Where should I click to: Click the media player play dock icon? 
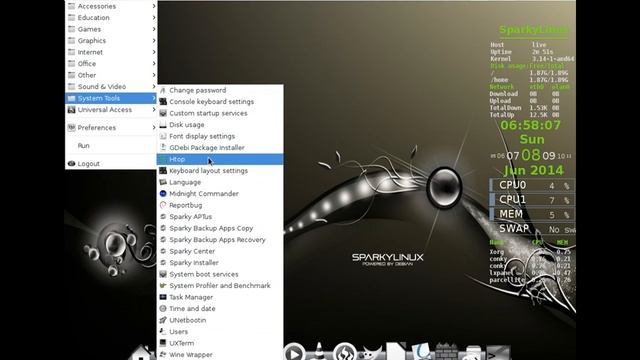293,352
